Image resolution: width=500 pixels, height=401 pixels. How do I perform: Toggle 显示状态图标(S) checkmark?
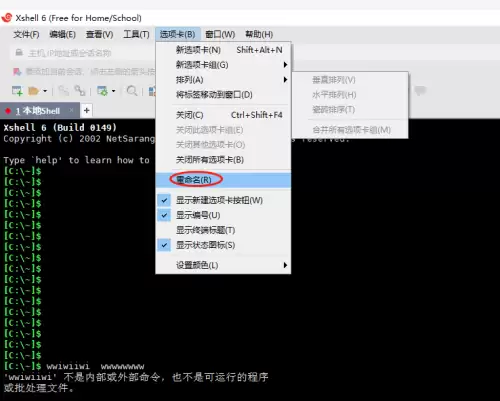[164, 245]
